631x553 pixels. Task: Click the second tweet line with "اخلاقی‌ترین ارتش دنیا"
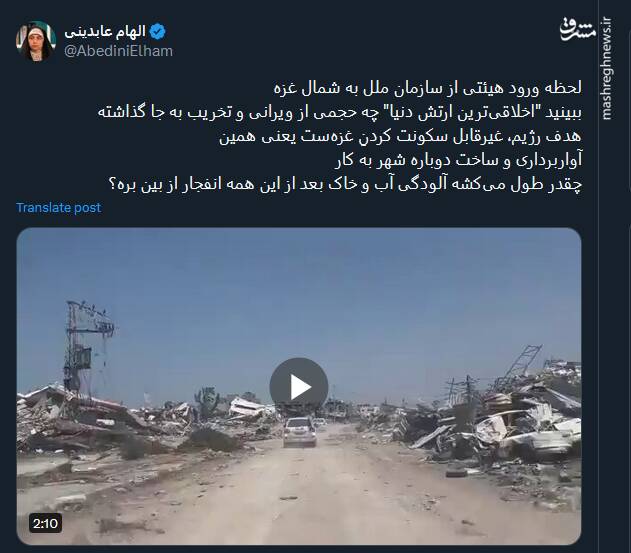[x=340, y=112]
